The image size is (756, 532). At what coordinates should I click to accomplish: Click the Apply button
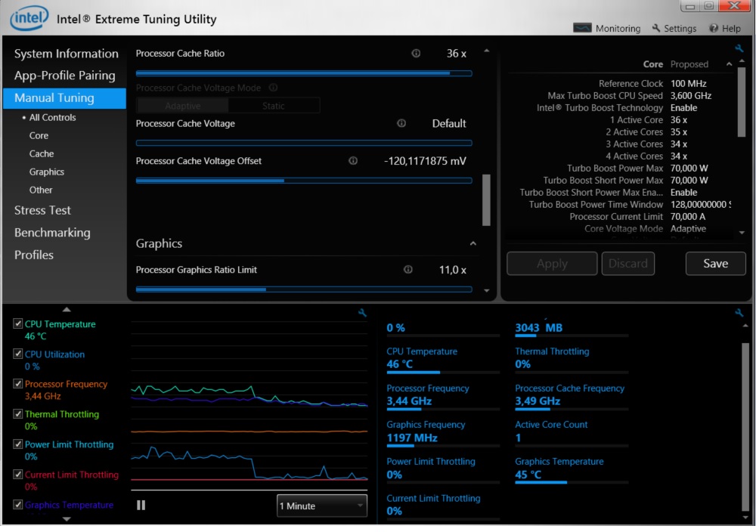coord(552,264)
